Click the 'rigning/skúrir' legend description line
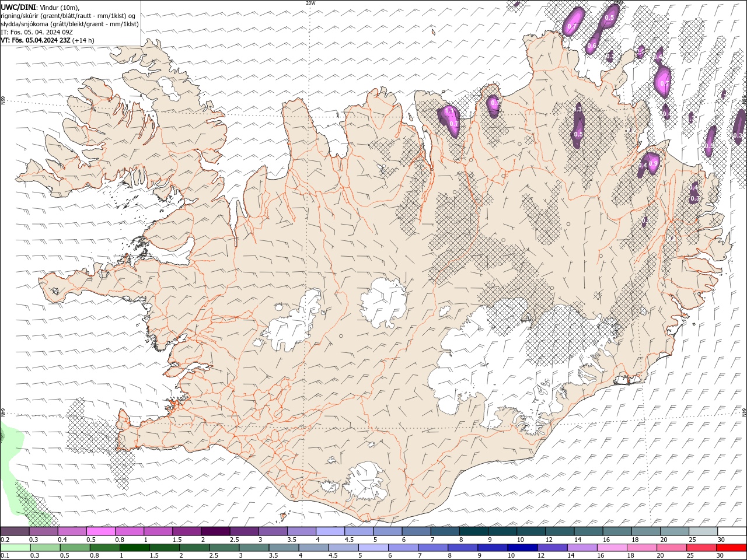 pyautogui.click(x=69, y=16)
